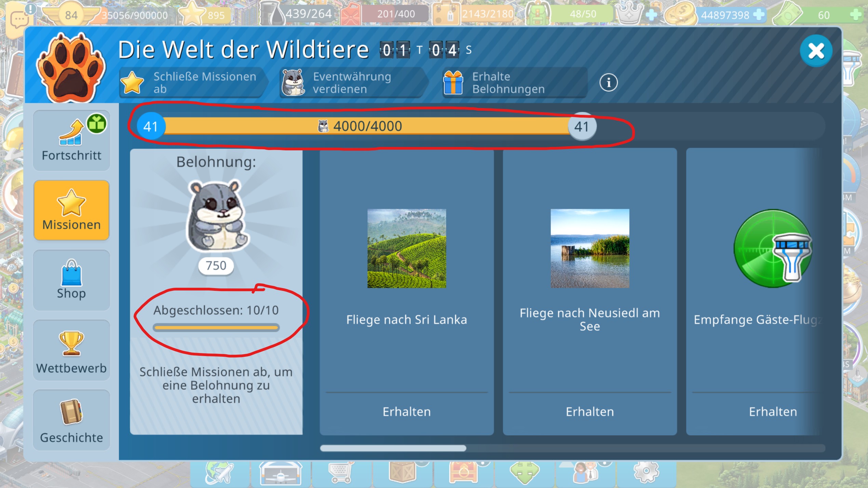The height and width of the screenshot is (488, 868).
Task: Click the radar control tower mission icon
Action: point(773,248)
